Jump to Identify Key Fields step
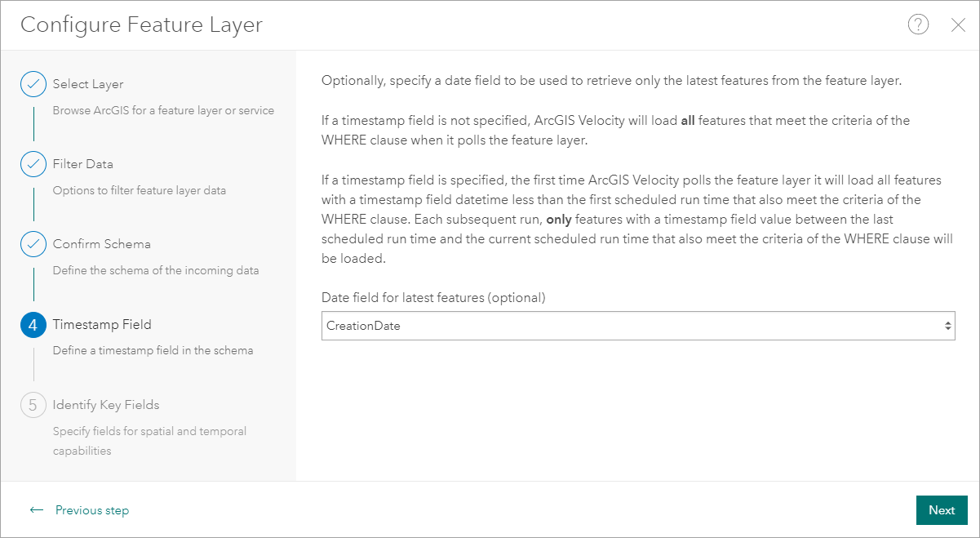Image resolution: width=980 pixels, height=538 pixels. pos(106,405)
